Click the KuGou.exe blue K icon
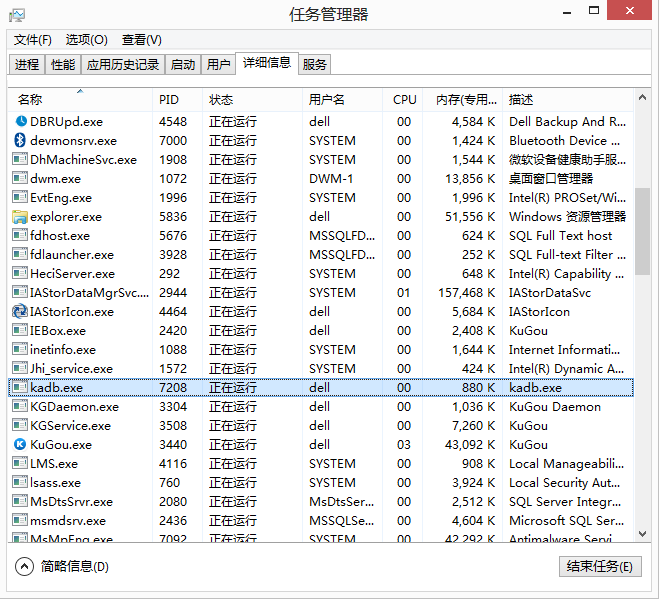This screenshot has width=659, height=599. 20,444
